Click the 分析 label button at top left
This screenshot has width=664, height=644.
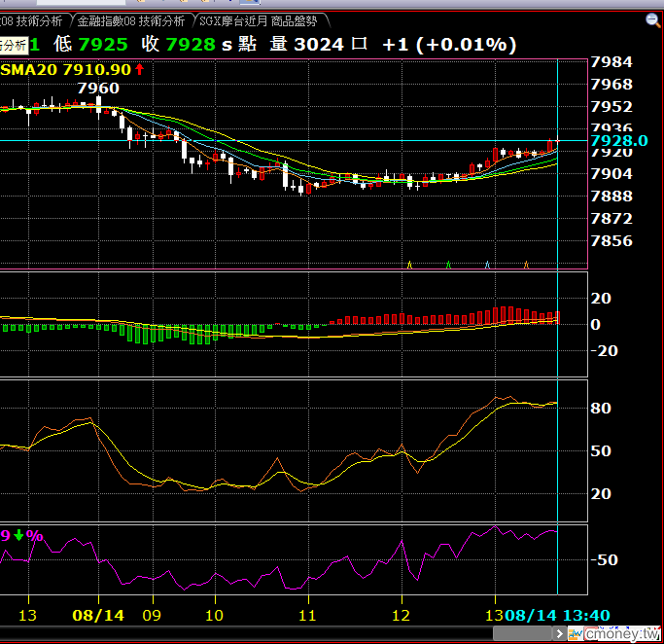(x=14, y=46)
